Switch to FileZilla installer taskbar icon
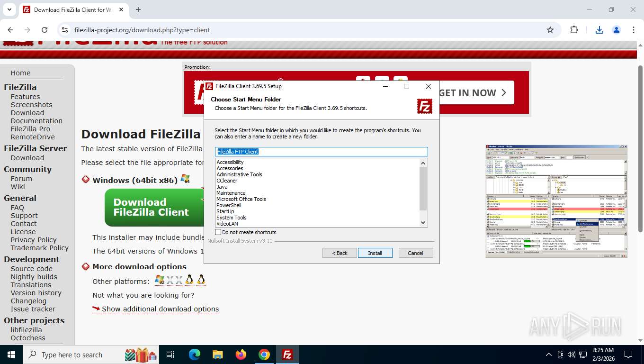644x364 pixels. tap(287, 355)
